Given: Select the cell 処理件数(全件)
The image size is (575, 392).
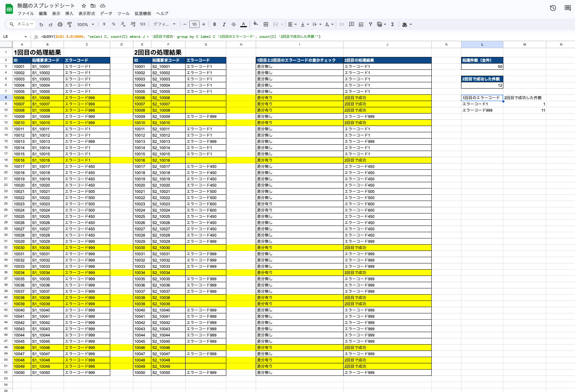Looking at the screenshot, I should (482, 60).
